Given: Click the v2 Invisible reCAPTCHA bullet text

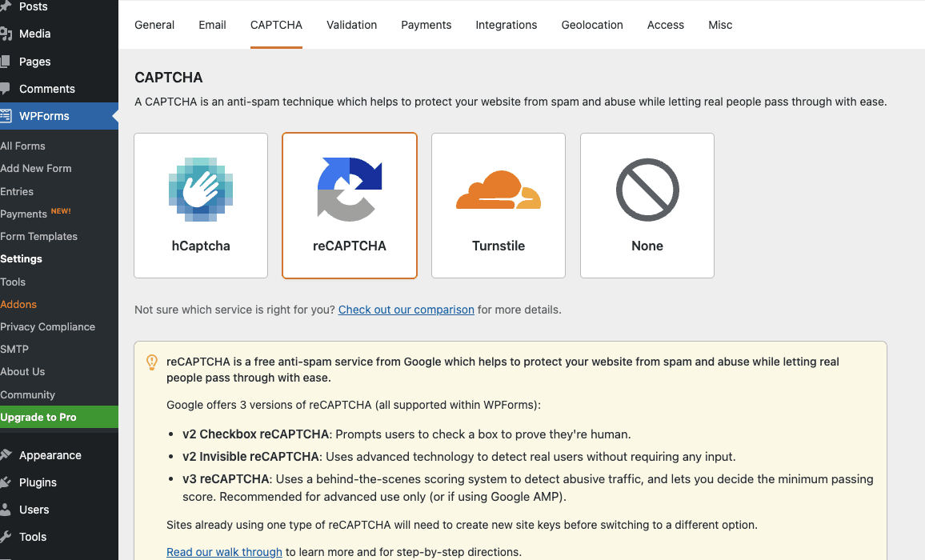Looking at the screenshot, I should 459,457.
